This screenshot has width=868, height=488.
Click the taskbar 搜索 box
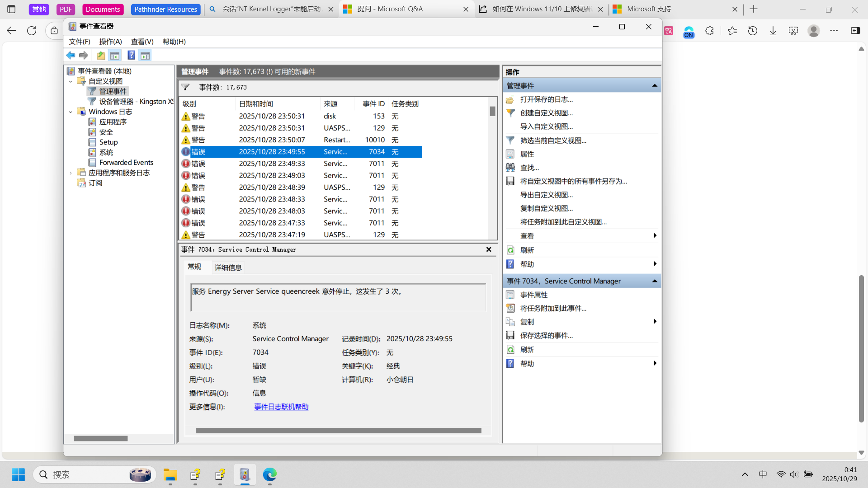(x=94, y=474)
